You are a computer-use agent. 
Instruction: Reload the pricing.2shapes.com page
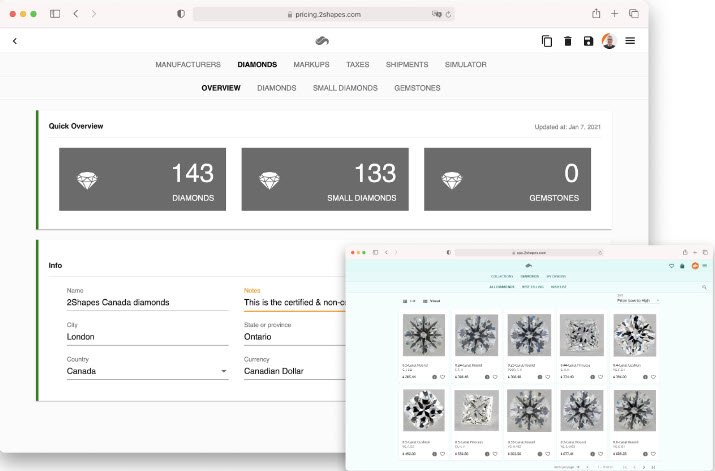point(448,14)
